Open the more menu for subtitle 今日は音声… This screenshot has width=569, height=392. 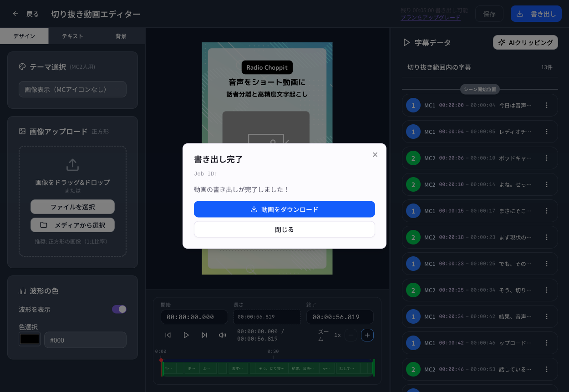tap(547, 105)
